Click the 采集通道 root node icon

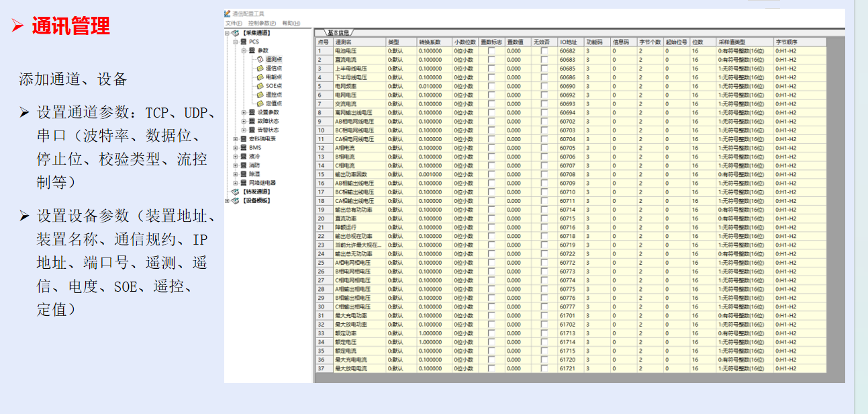[x=234, y=32]
